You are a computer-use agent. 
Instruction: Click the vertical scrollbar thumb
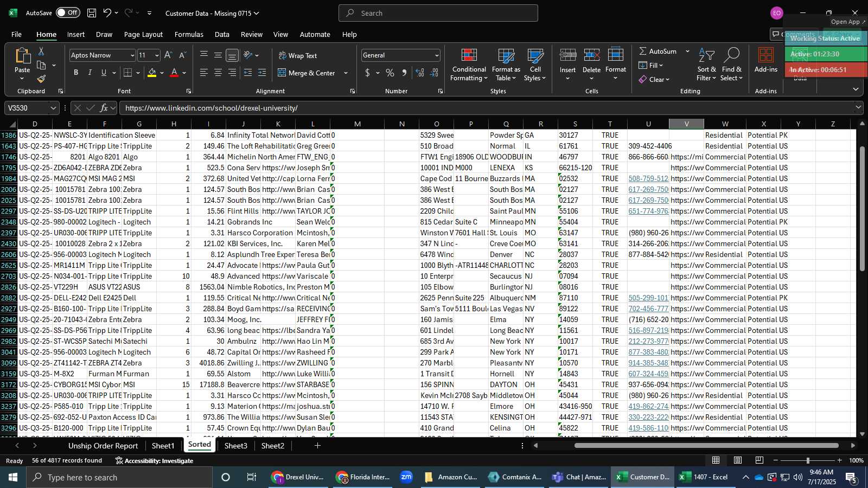click(x=863, y=209)
